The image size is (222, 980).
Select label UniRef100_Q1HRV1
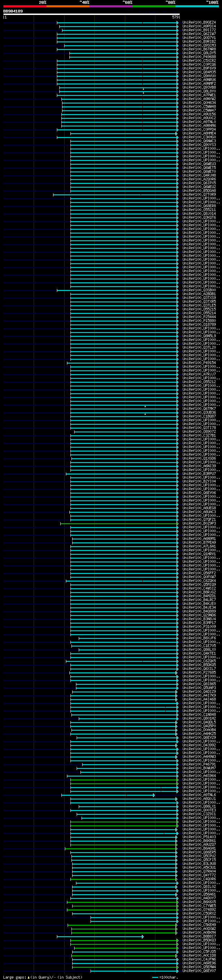coord(199,554)
